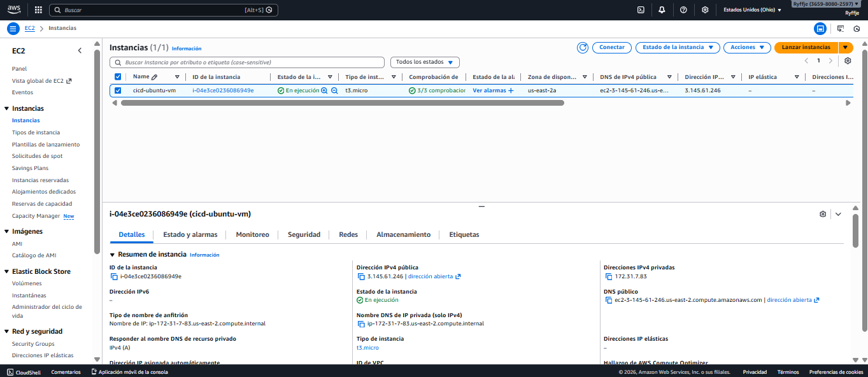Open the notifications bell icon
The height and width of the screenshot is (377, 868).
tap(662, 10)
